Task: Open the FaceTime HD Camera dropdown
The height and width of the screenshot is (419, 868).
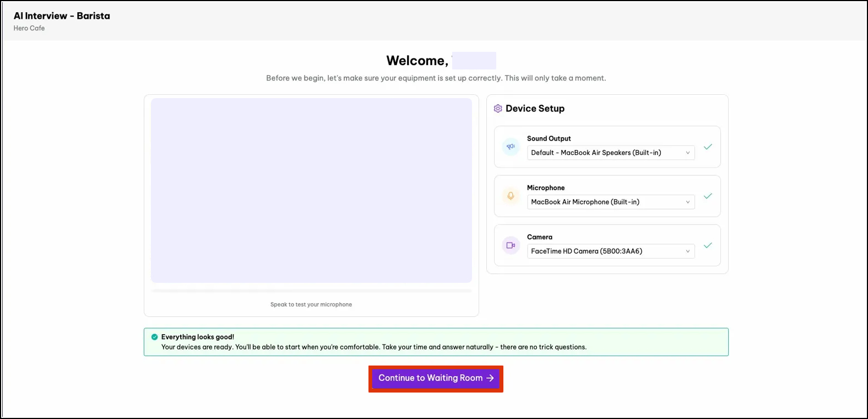Action: [610, 251]
